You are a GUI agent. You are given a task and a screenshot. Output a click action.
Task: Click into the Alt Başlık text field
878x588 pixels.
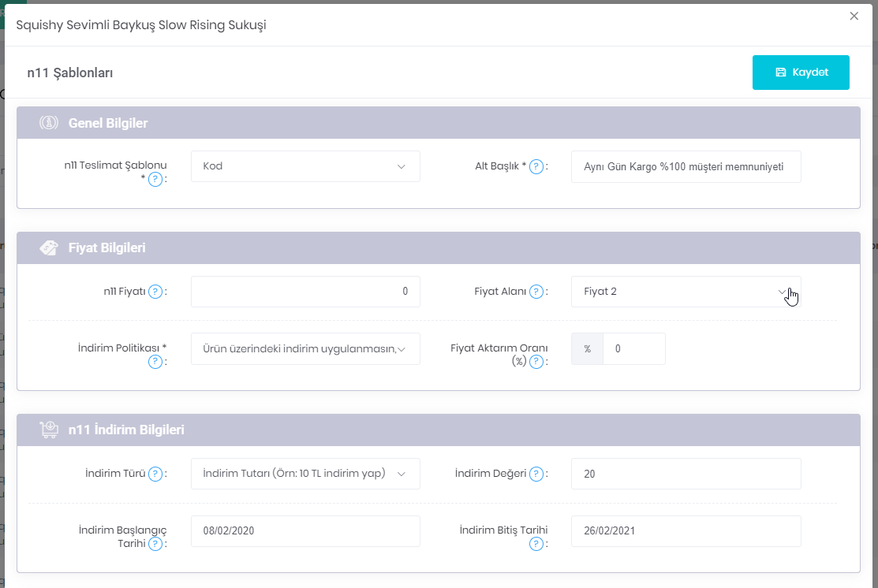pyautogui.click(x=686, y=167)
